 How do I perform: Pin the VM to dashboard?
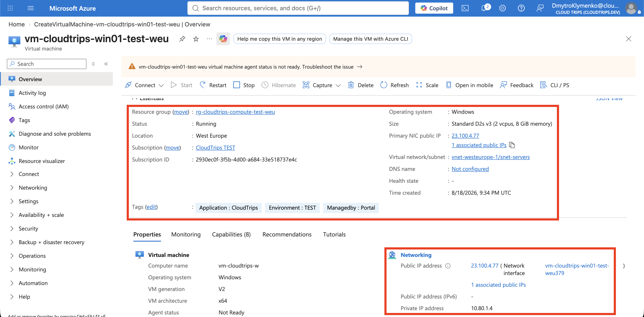182,39
